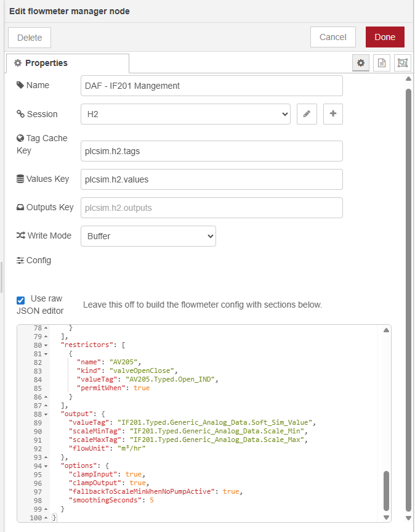Confirm changes with Done button
This screenshot has width=415, height=532.
tap(385, 37)
